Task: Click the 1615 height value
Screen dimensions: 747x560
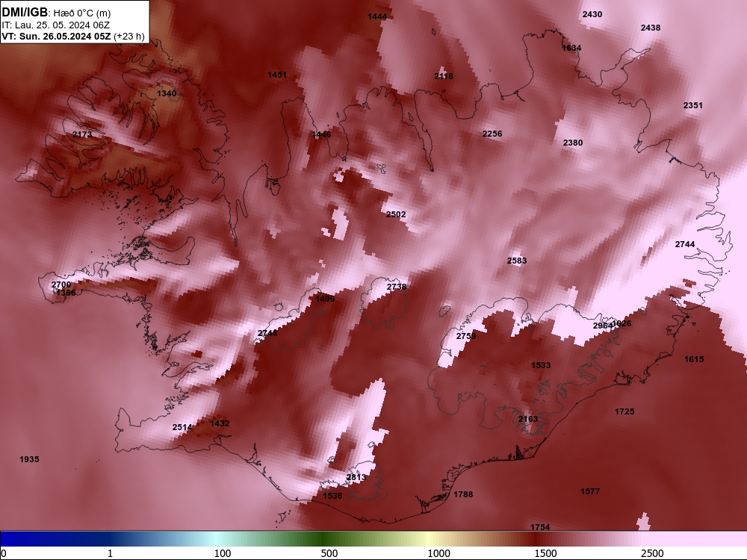Action: pos(694,359)
